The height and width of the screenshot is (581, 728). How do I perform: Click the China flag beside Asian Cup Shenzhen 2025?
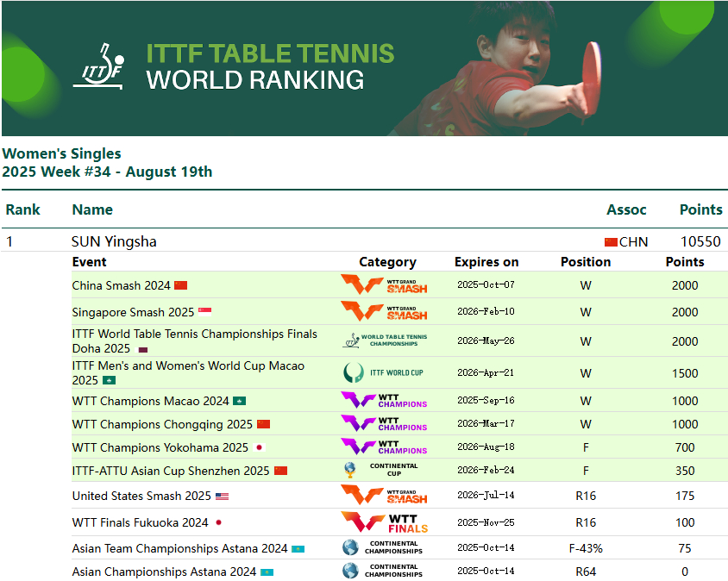(x=281, y=471)
